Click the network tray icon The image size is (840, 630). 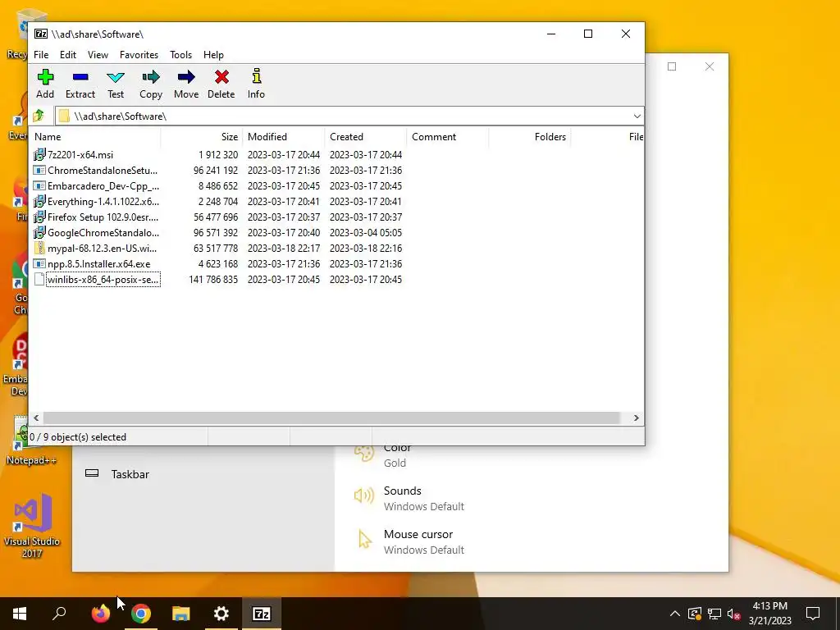click(x=714, y=614)
